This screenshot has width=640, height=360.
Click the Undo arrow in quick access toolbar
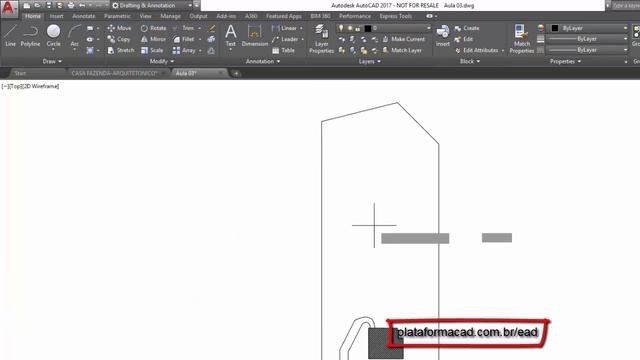(82, 6)
